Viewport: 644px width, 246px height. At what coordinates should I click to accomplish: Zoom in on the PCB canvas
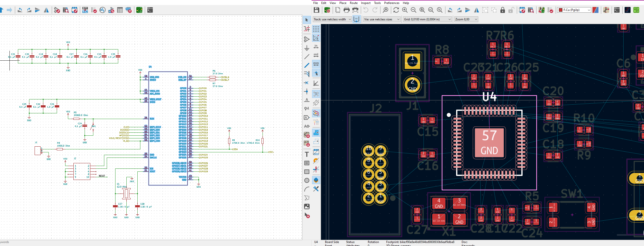click(x=405, y=10)
